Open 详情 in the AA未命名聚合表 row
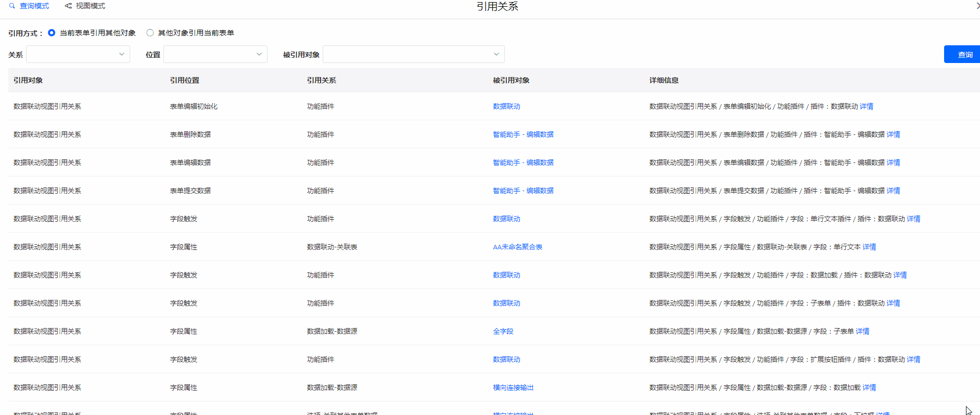The height and width of the screenshot is (415, 980). (x=869, y=247)
